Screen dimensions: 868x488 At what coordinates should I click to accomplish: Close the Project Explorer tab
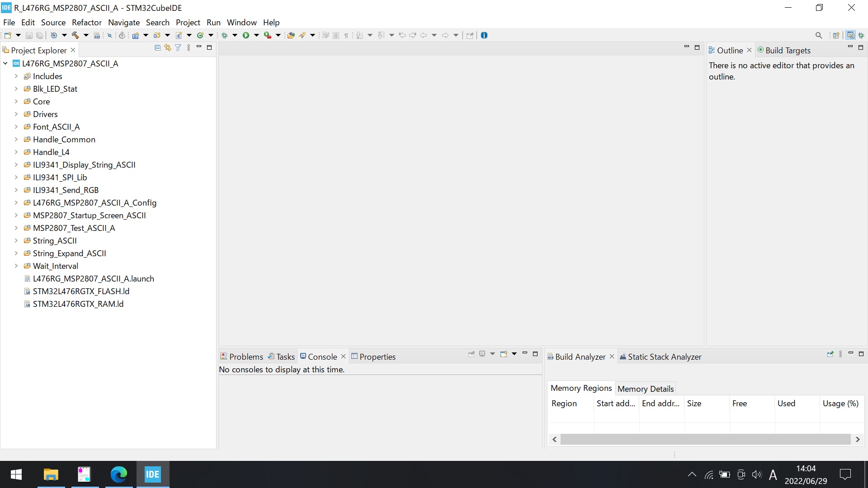click(x=73, y=50)
